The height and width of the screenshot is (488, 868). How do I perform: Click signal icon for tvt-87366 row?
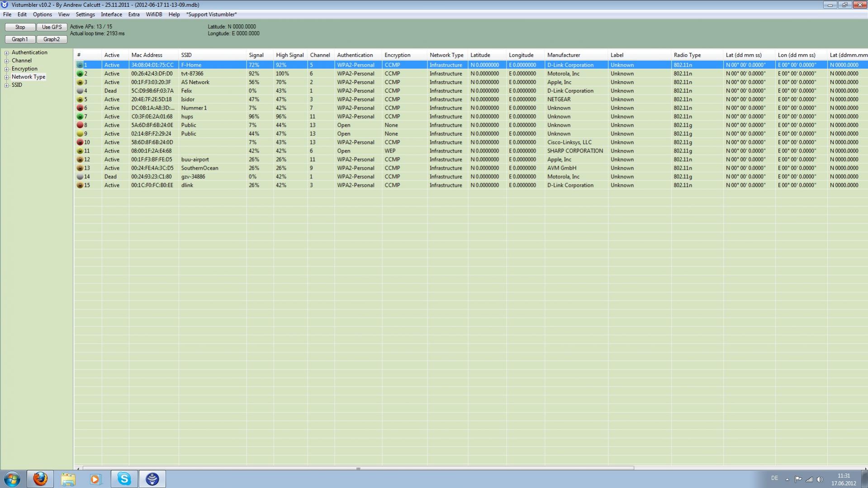click(x=80, y=74)
